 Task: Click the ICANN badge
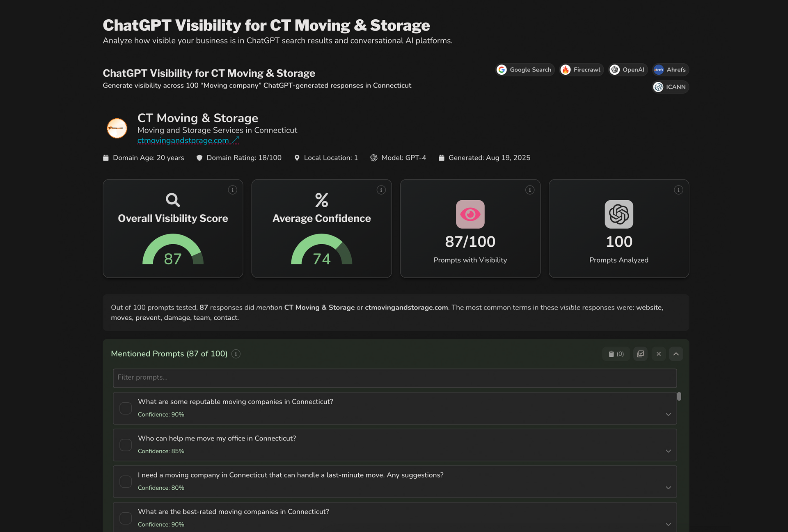tap(671, 87)
